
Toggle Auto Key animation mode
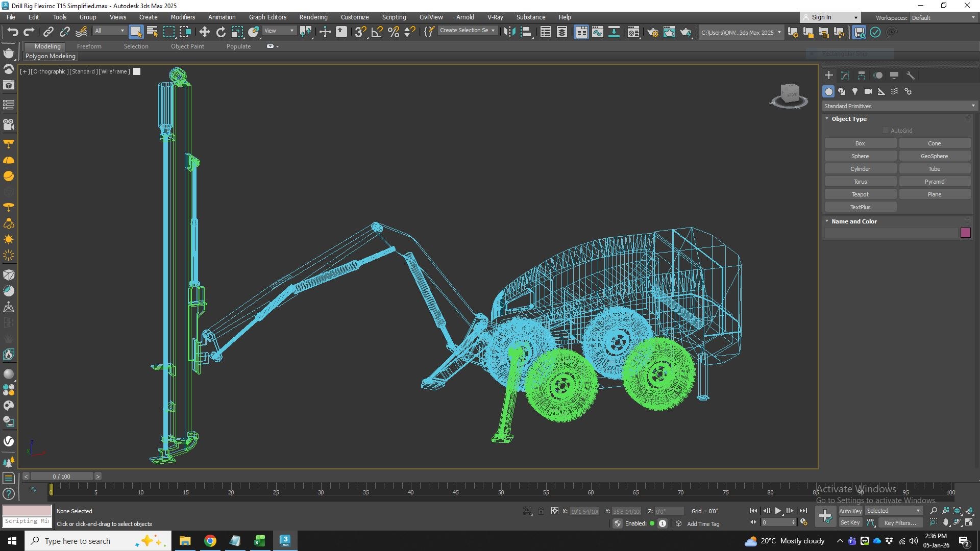pos(850,511)
